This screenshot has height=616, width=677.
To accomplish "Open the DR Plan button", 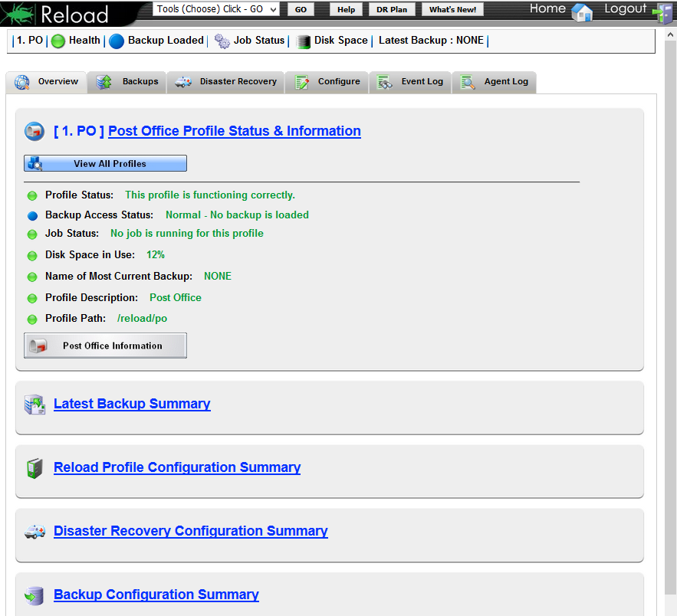I will coord(392,9).
